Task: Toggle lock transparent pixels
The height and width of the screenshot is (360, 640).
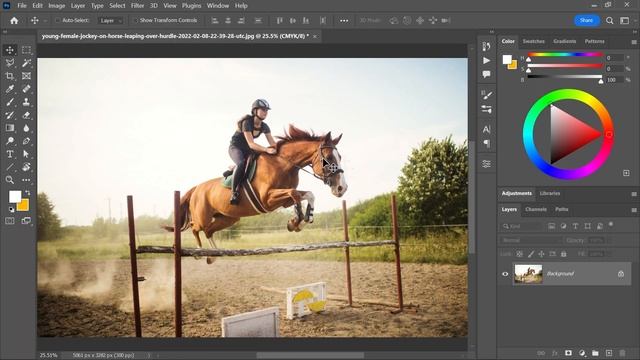Action: 519,254
